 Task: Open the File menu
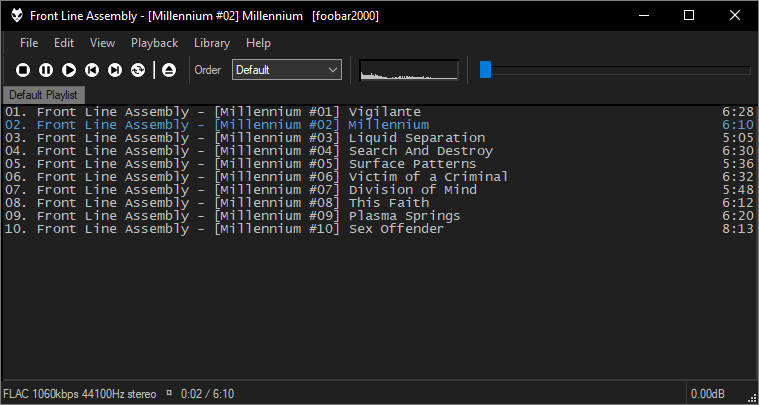point(29,43)
